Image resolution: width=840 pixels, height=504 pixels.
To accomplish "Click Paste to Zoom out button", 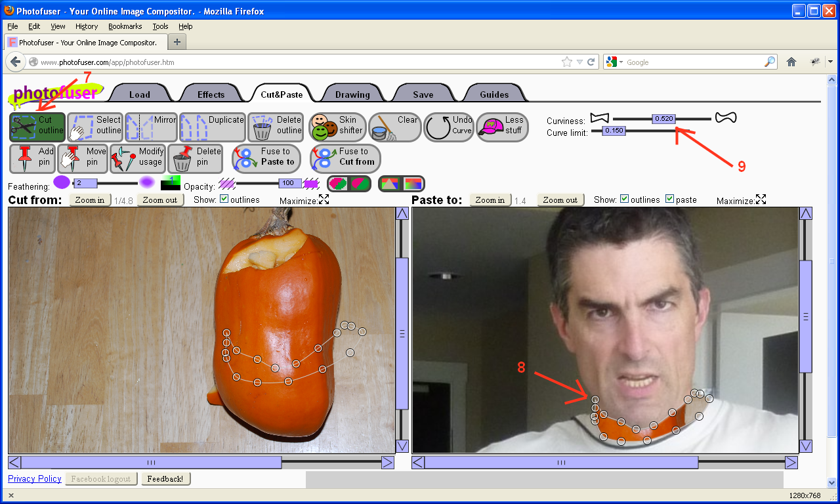I will pos(560,199).
